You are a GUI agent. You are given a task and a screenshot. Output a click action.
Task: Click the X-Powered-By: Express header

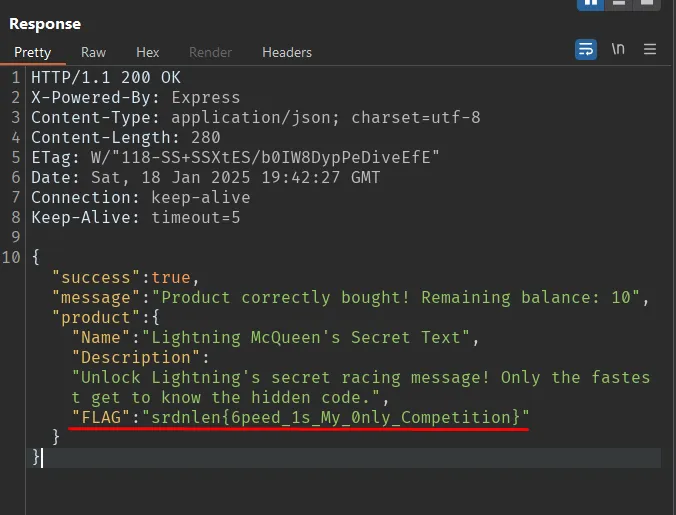click(x=135, y=97)
